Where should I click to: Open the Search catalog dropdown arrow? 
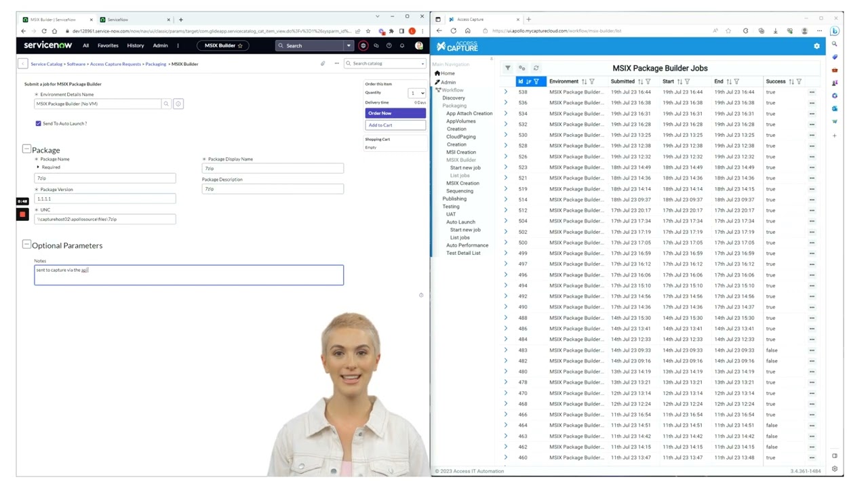(x=422, y=64)
